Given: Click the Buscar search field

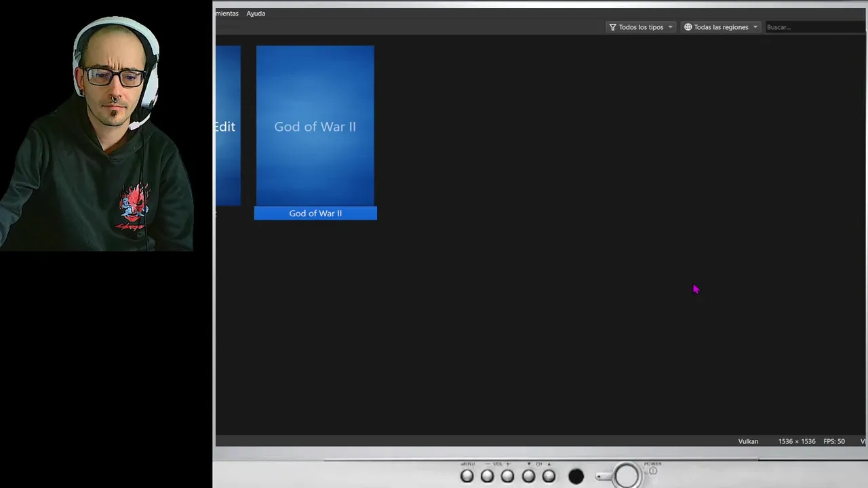Looking at the screenshot, I should [x=816, y=27].
